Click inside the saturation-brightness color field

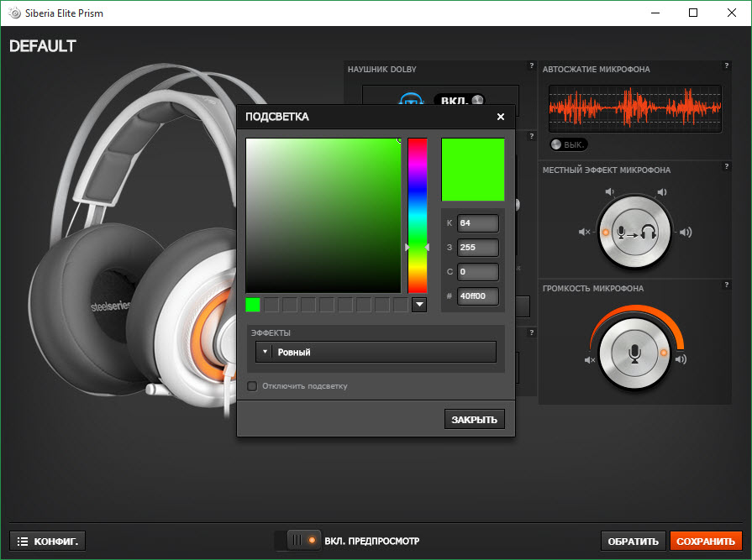(x=323, y=216)
